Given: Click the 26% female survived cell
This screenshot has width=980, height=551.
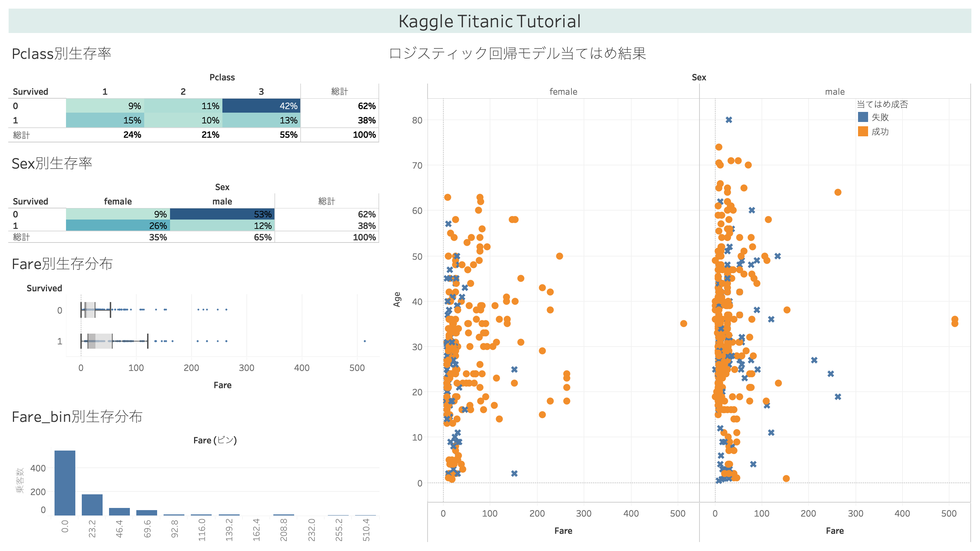Looking at the screenshot, I should 118,225.
